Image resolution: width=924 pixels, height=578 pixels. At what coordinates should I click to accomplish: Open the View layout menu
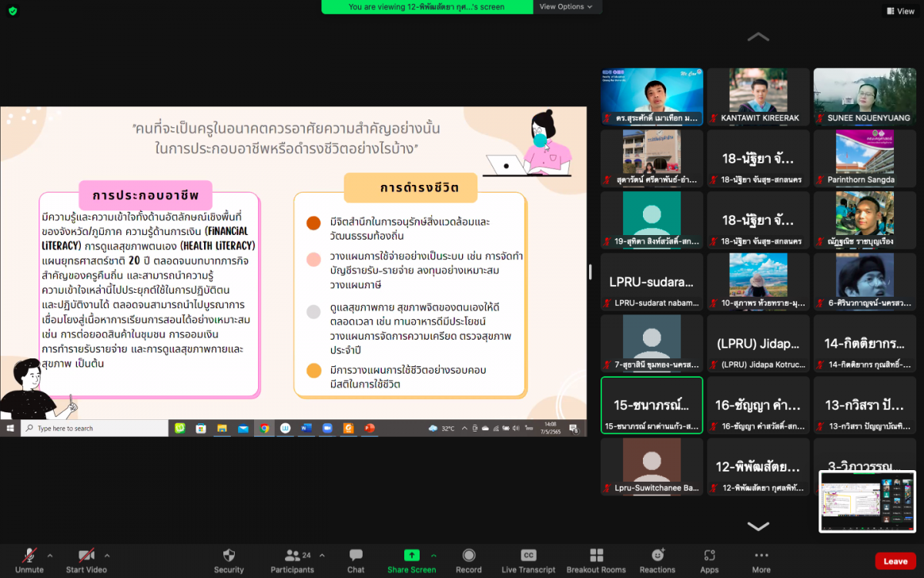[900, 11]
